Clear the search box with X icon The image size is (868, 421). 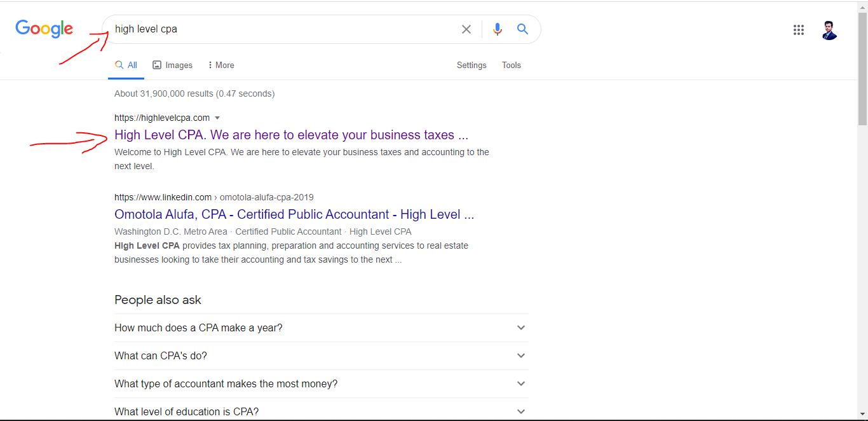(466, 29)
